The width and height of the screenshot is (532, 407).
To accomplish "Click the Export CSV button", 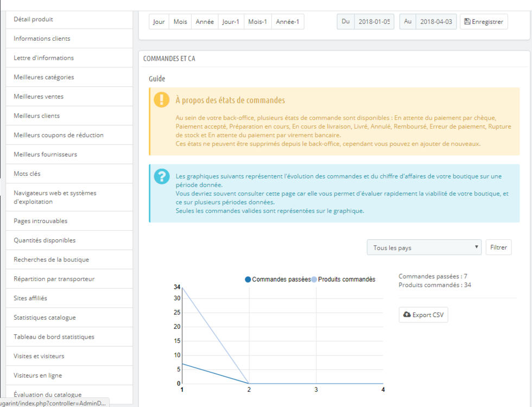I will [423, 315].
